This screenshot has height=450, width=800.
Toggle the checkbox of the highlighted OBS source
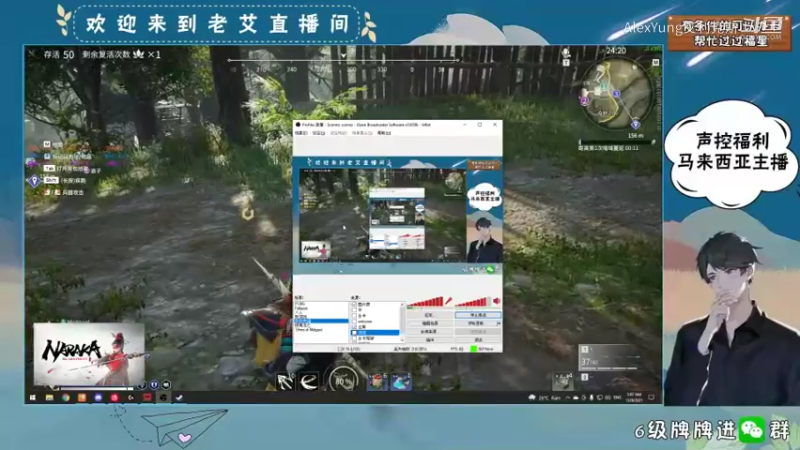tap(354, 333)
